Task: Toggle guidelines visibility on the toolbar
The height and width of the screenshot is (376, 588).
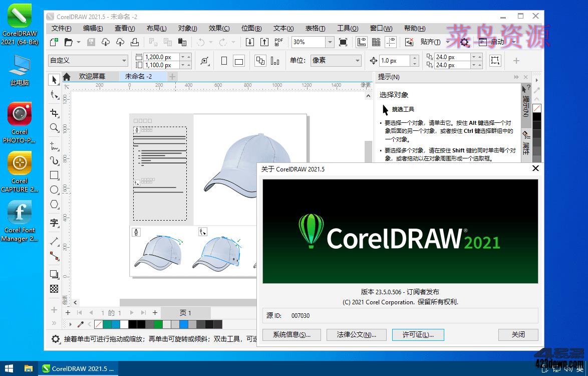Action: click(391, 42)
